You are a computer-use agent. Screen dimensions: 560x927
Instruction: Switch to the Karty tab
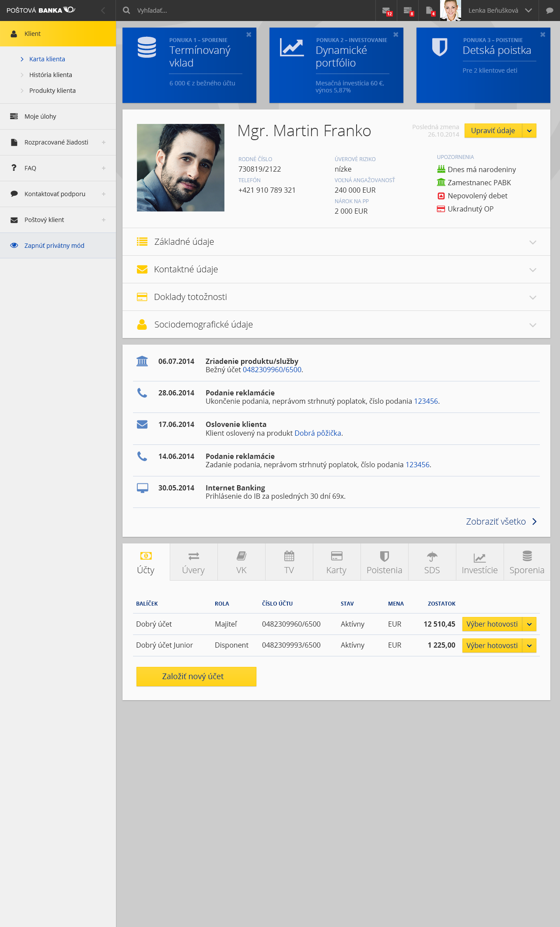[x=337, y=562]
